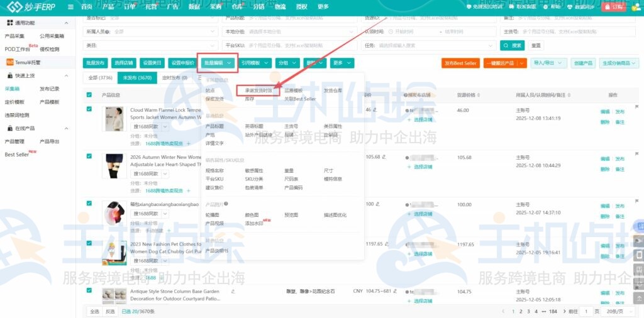The width and height of the screenshot is (644, 318).
Task: Click the 重置 reset button
Action: [x=536, y=45]
